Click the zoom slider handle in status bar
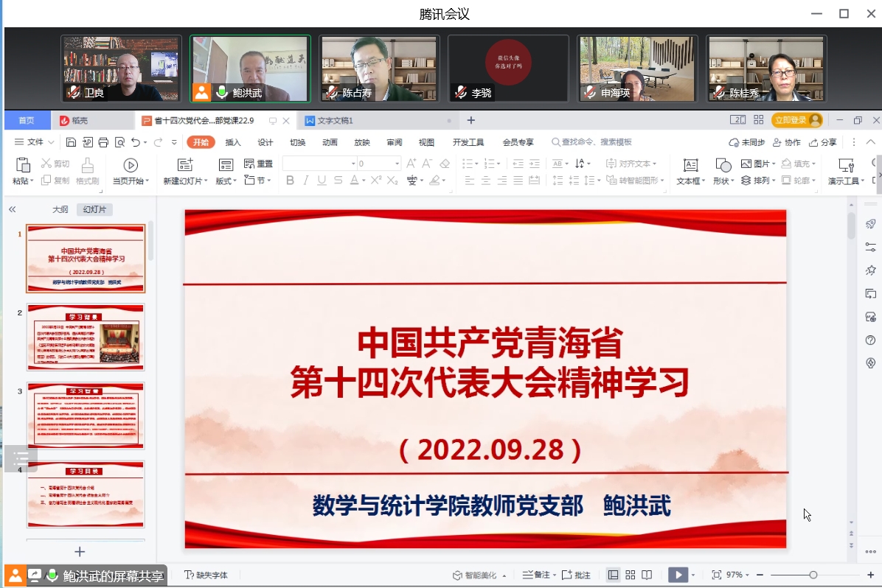The width and height of the screenshot is (882, 588). click(813, 575)
